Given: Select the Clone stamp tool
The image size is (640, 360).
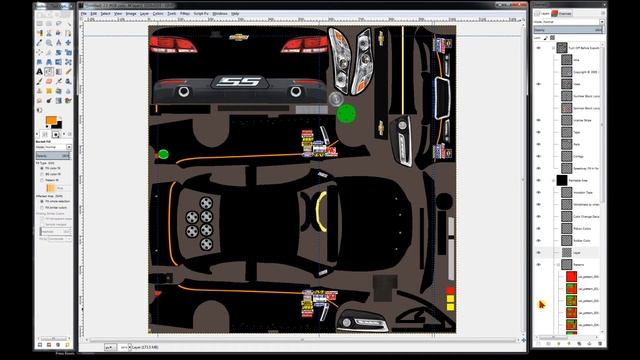Looking at the screenshot, I should pyautogui.click(x=39, y=91).
